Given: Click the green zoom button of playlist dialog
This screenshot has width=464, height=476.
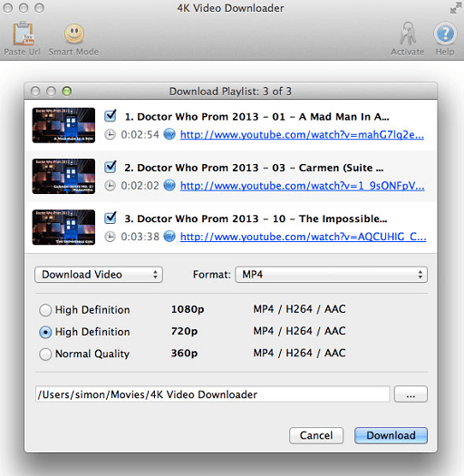Looking at the screenshot, I should pyautogui.click(x=67, y=91).
